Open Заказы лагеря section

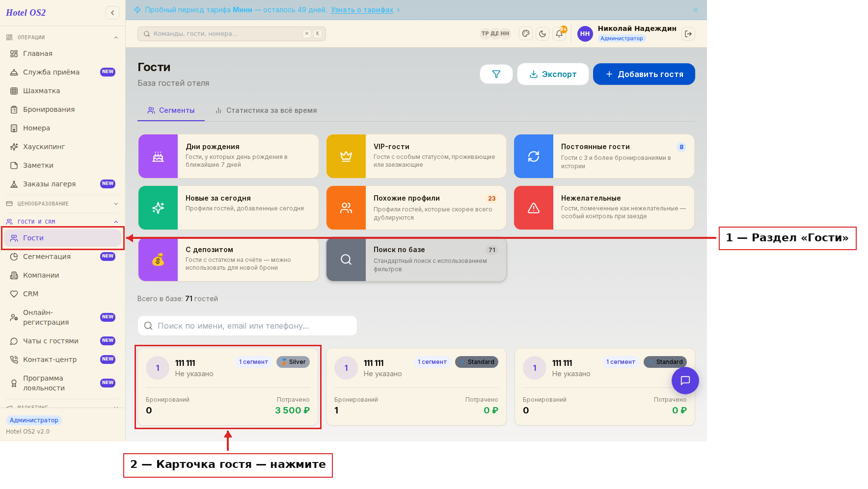pos(63,184)
